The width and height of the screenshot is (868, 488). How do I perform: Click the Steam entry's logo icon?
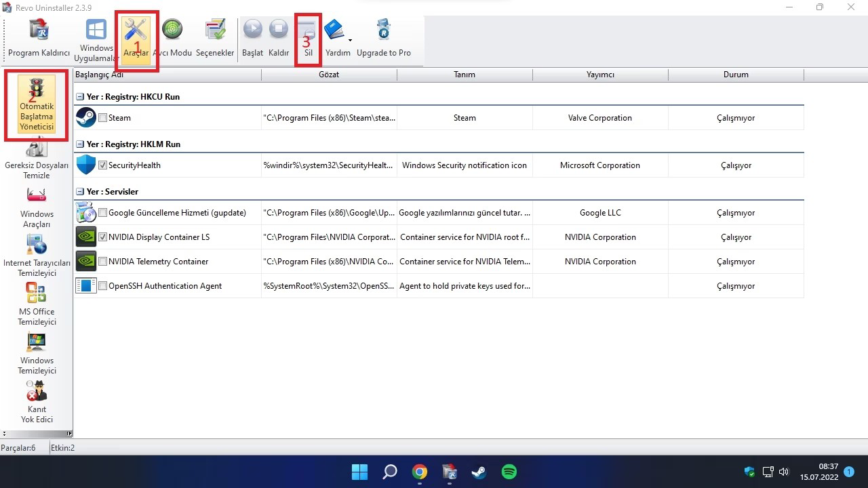pyautogui.click(x=86, y=117)
